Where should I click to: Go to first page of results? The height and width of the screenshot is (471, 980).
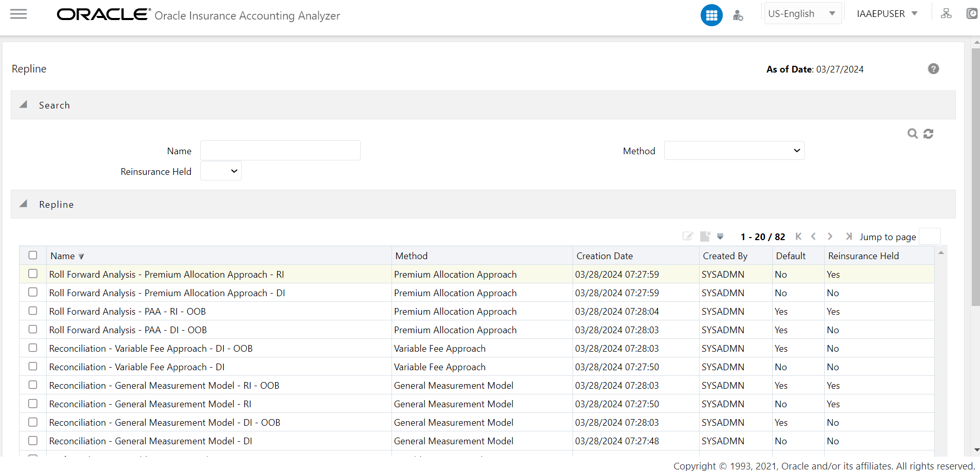(x=798, y=237)
